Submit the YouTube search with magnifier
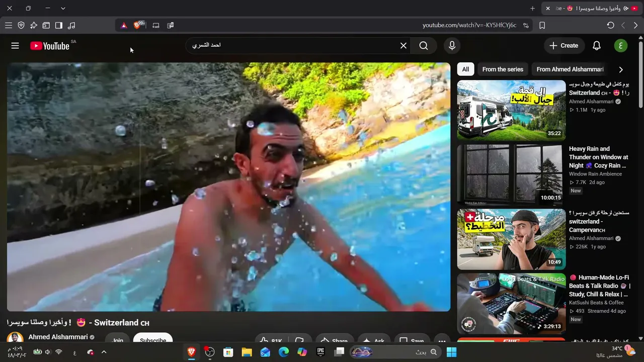644x362 pixels. point(424,46)
